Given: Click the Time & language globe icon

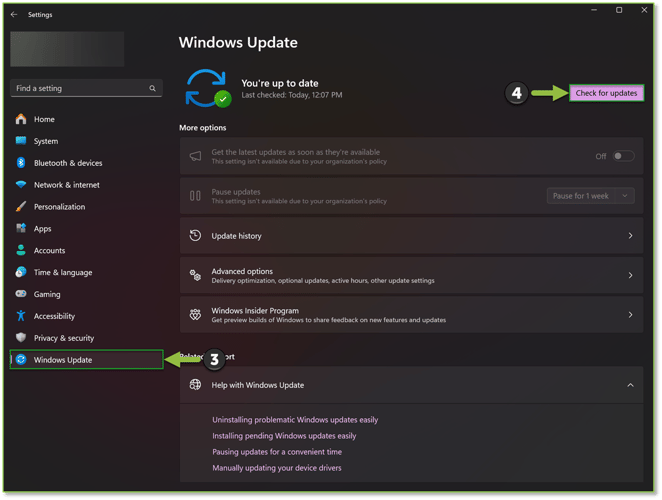Looking at the screenshot, I should 21,272.
